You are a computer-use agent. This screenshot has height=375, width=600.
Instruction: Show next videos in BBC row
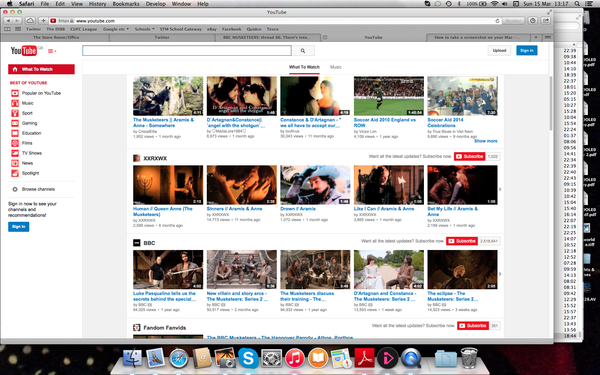[x=500, y=274]
